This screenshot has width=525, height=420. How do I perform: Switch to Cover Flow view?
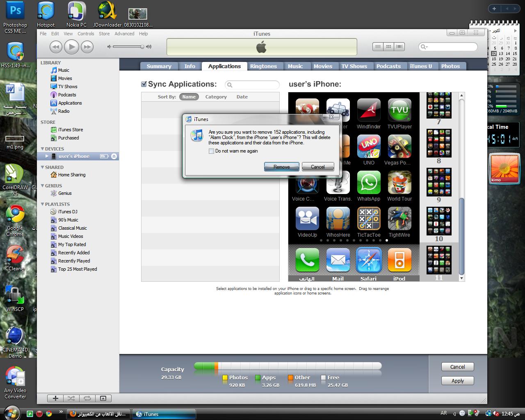[399, 47]
